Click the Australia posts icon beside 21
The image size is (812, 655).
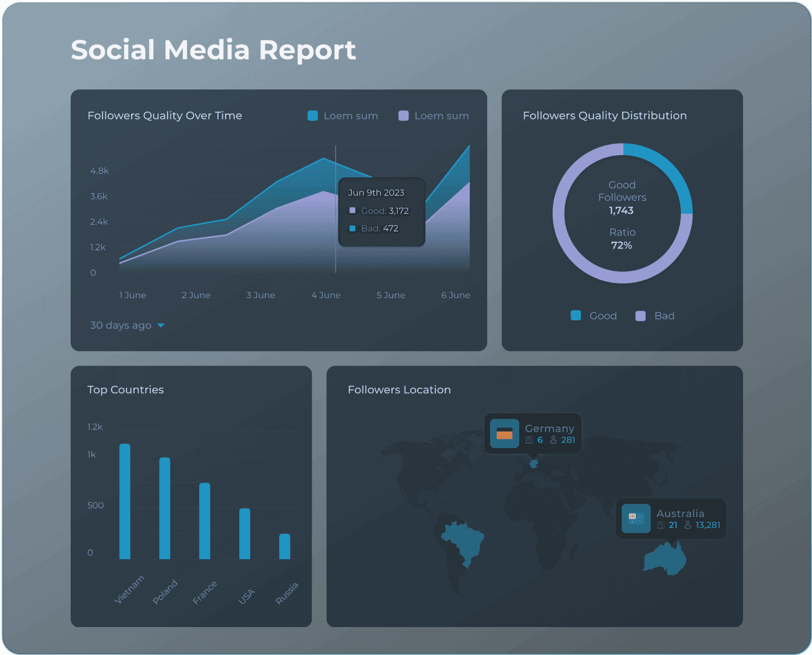(661, 525)
